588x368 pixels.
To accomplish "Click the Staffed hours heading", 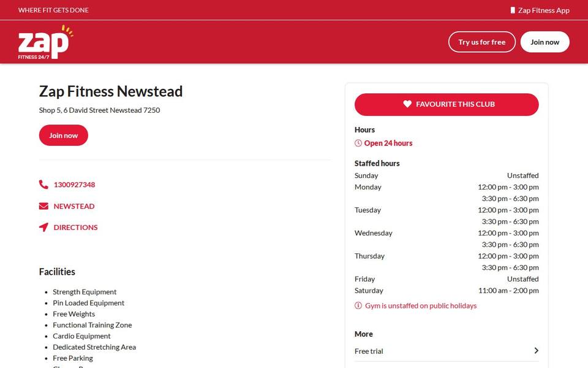I will click(x=377, y=163).
